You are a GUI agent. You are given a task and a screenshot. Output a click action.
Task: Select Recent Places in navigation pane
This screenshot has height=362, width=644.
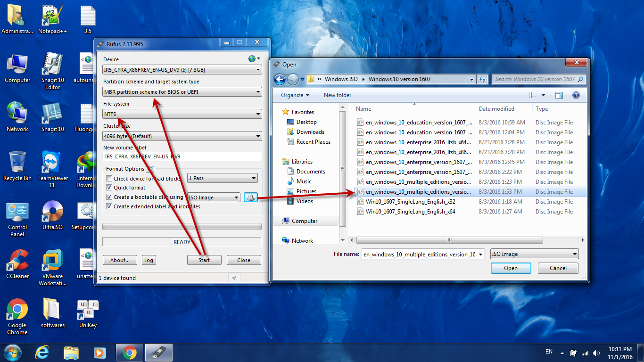[x=314, y=142]
